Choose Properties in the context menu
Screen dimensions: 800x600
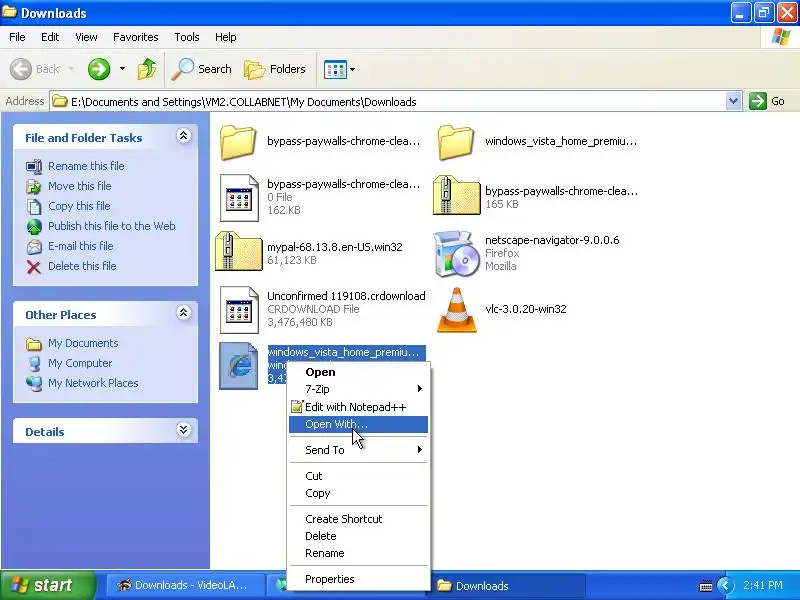(x=358, y=579)
